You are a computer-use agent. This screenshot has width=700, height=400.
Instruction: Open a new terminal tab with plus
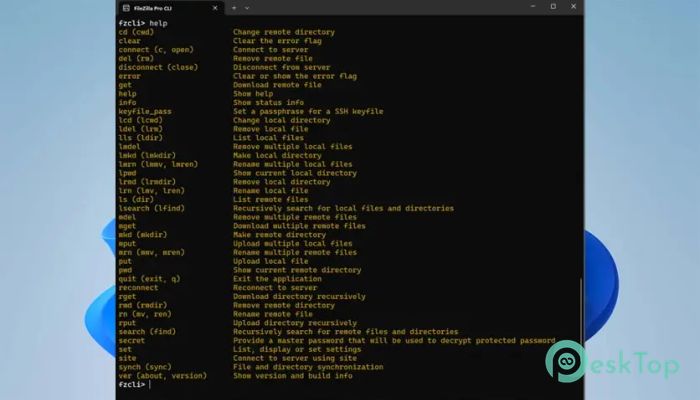(x=234, y=8)
